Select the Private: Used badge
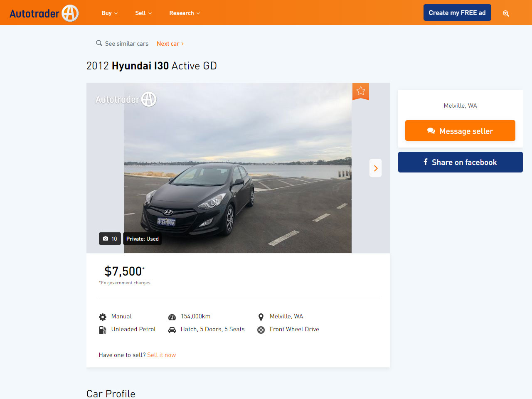This screenshot has height=399, width=532. pyautogui.click(x=143, y=239)
